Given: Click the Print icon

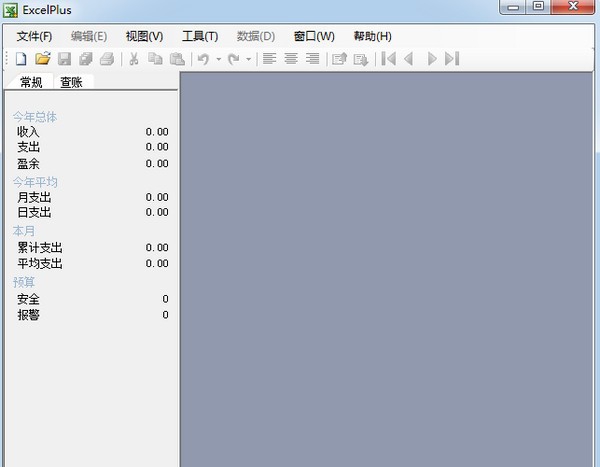Looking at the screenshot, I should (x=107, y=59).
